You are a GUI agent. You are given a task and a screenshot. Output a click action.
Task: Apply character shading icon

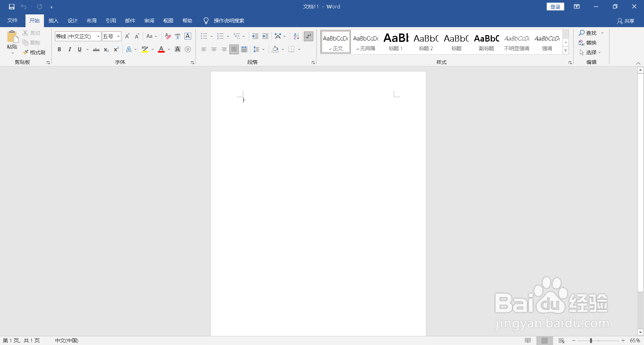tap(178, 50)
